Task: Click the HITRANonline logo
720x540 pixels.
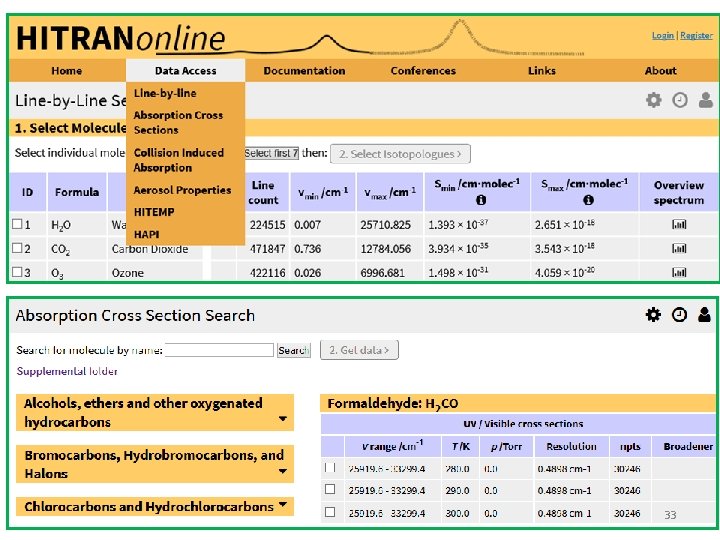Action: click(x=121, y=38)
